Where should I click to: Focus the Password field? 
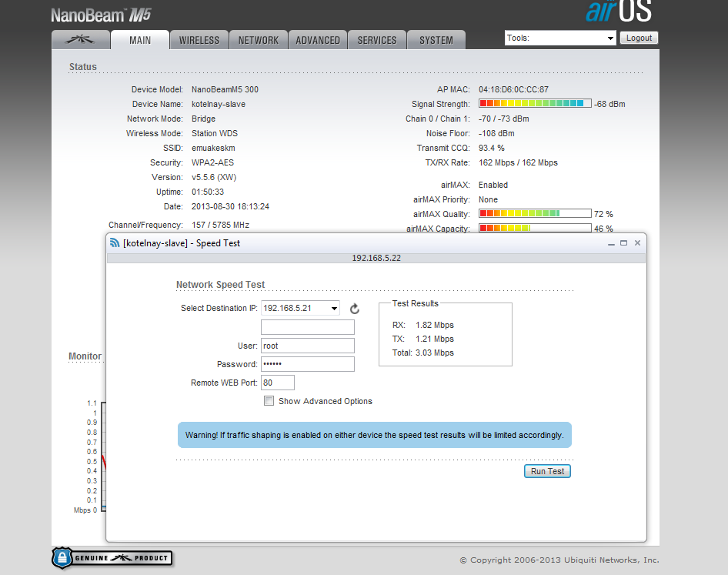pyautogui.click(x=308, y=364)
